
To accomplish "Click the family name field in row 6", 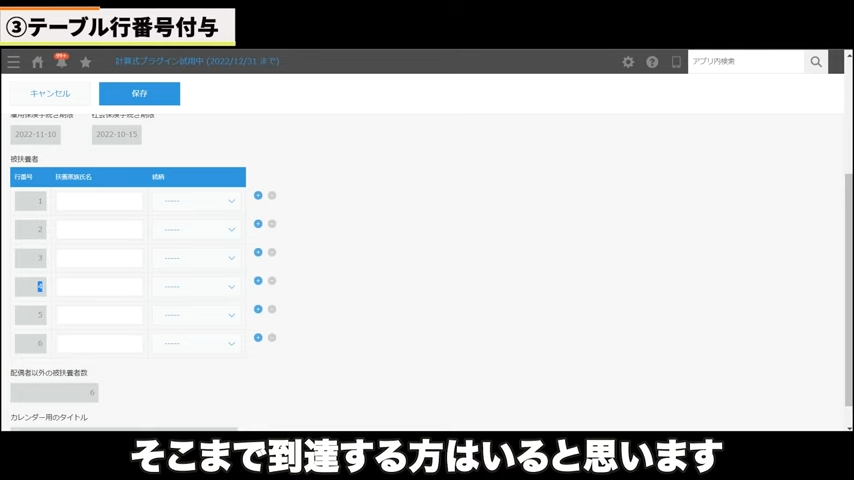I will click(x=100, y=343).
